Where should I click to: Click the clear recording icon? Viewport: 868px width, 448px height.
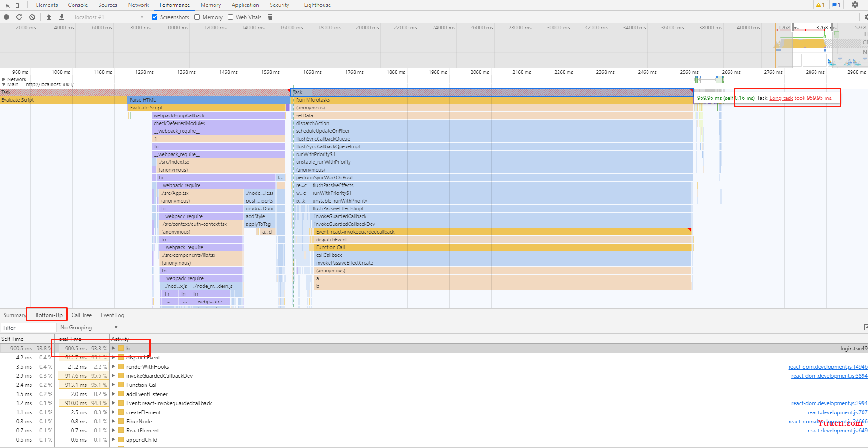coord(32,17)
